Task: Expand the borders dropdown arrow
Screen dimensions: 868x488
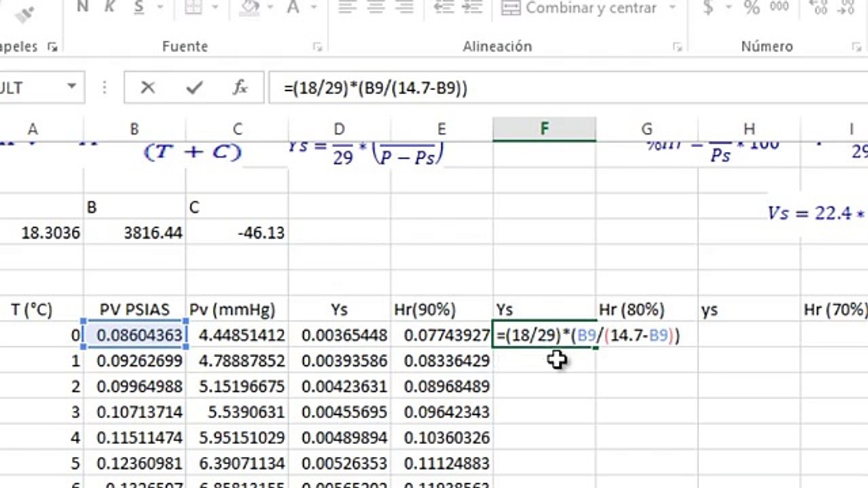Action: coord(216,8)
